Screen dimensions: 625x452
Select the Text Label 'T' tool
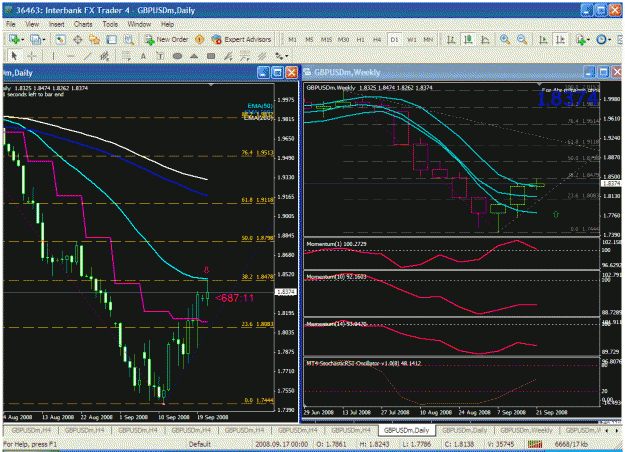click(x=160, y=56)
